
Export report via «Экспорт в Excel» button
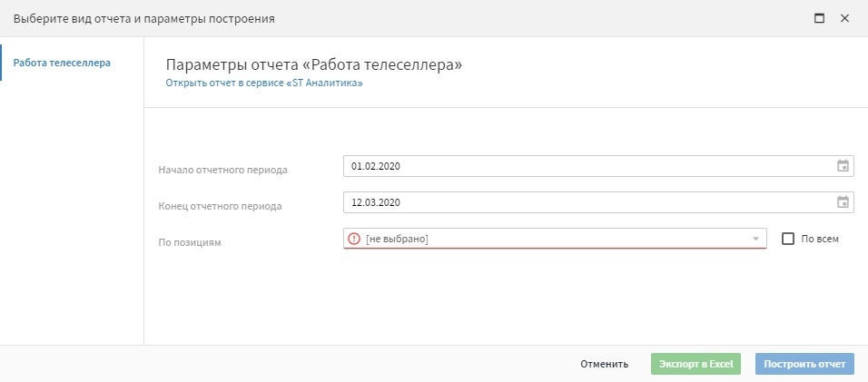point(695,364)
